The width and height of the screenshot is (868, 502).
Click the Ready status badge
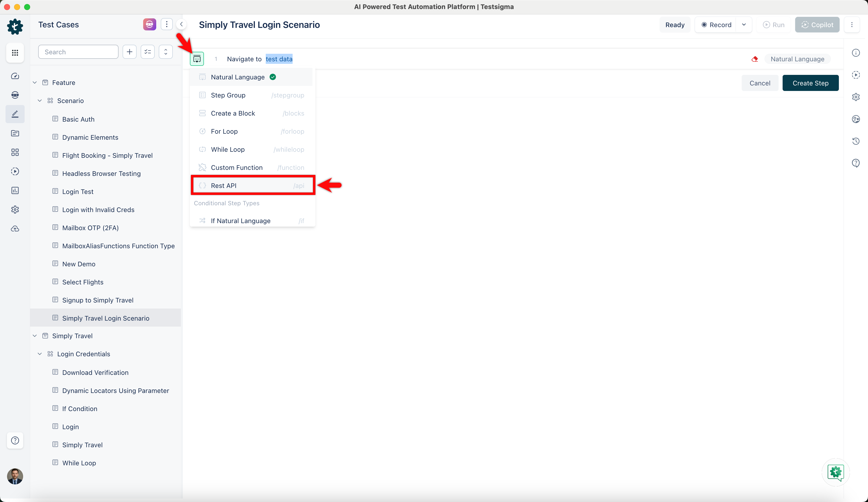675,25
